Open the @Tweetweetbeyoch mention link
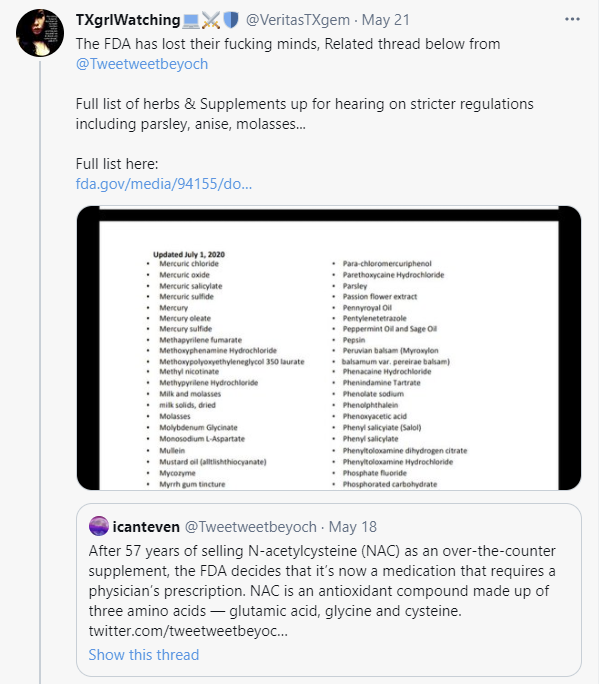The width and height of the screenshot is (601, 684). point(142,64)
